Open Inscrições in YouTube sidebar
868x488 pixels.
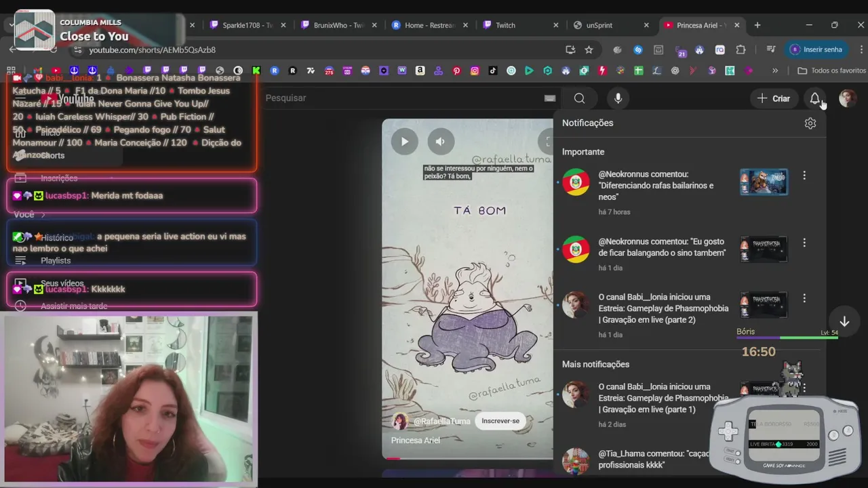tap(59, 178)
